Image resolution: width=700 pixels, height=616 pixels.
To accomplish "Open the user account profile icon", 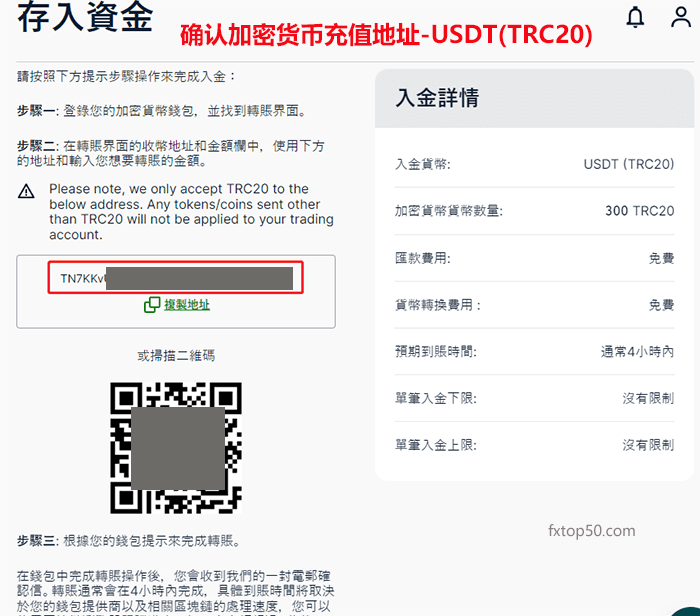I will coord(681,17).
